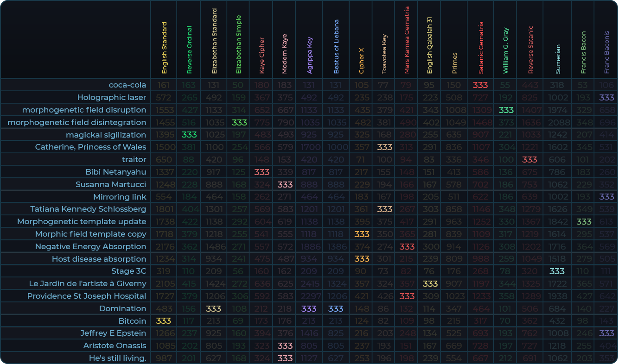This screenshot has width=618, height=364.
Task: Click the Stage 3C phrase link
Action: pos(128,271)
